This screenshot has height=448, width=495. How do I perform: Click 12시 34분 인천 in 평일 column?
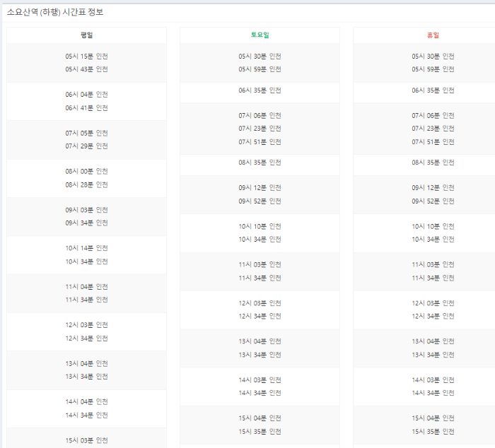click(x=86, y=338)
